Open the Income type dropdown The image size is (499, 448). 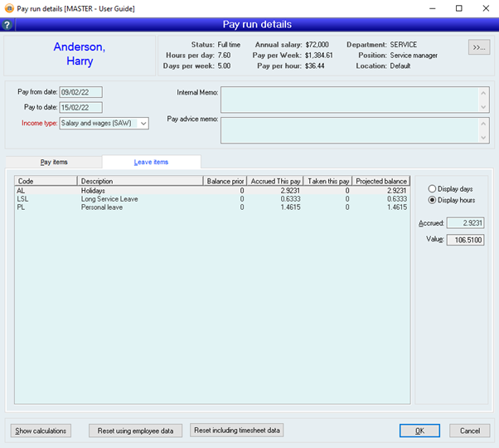[143, 123]
